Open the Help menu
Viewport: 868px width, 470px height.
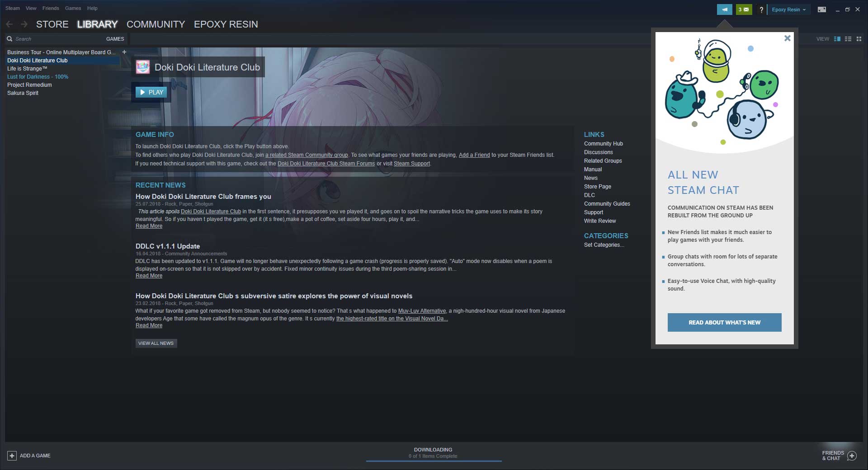pyautogui.click(x=92, y=8)
